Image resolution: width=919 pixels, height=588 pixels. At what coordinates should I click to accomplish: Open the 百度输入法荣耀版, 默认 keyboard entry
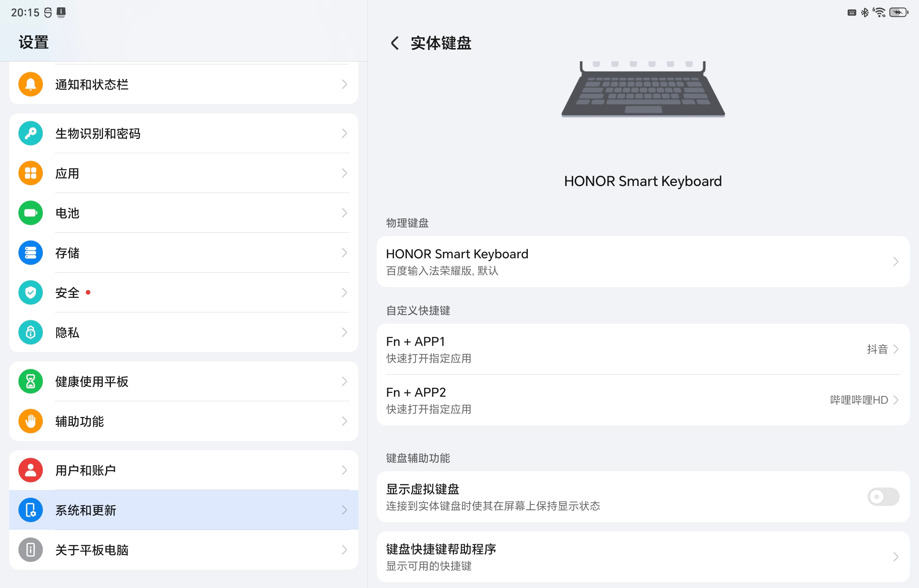click(x=643, y=262)
